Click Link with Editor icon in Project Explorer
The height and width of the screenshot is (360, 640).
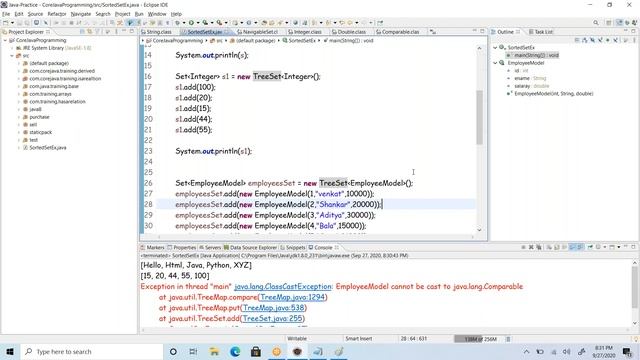(x=89, y=31)
